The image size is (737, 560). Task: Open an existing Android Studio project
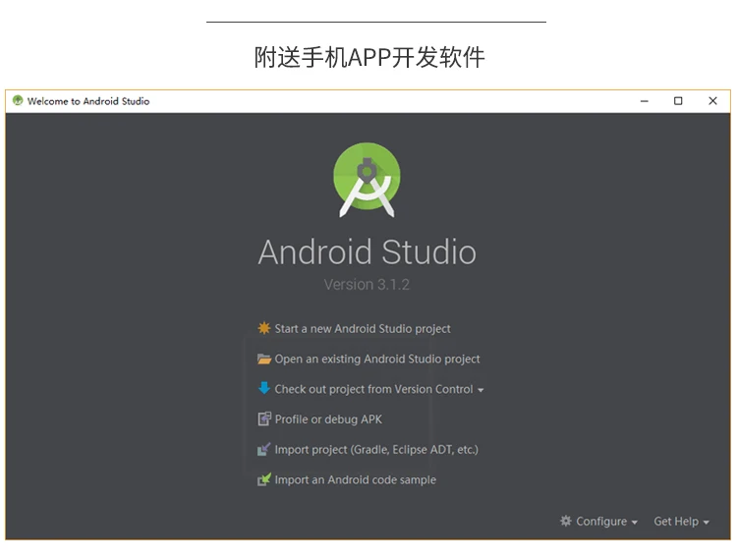point(377,359)
